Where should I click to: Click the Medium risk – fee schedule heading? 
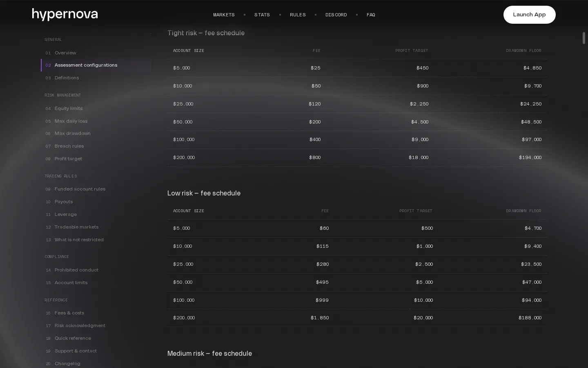tap(209, 353)
